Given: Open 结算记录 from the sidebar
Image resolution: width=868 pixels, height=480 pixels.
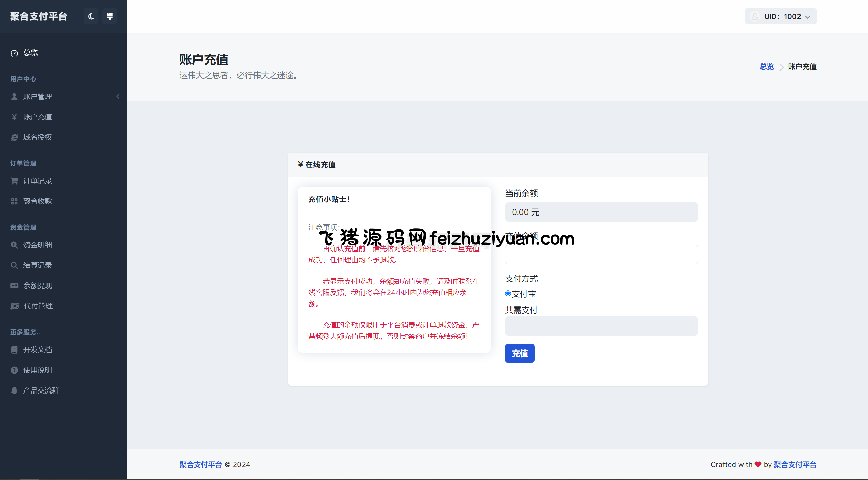Looking at the screenshot, I should coord(37,265).
